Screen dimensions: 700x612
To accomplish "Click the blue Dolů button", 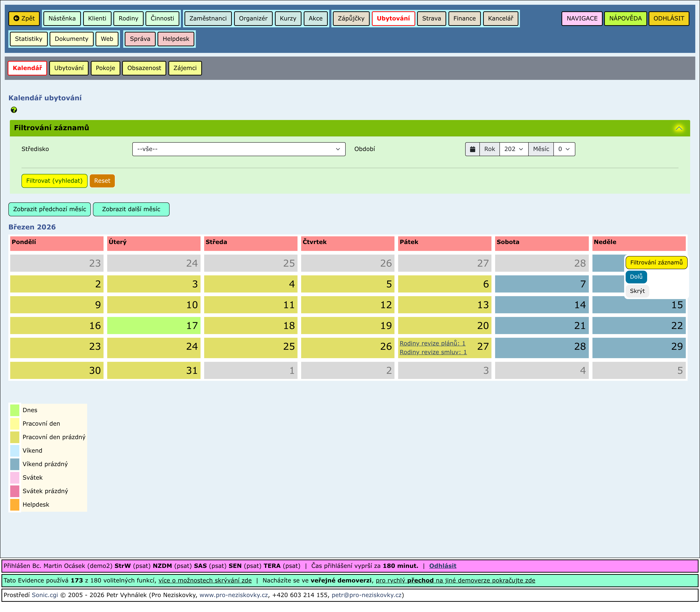I will pyautogui.click(x=636, y=277).
